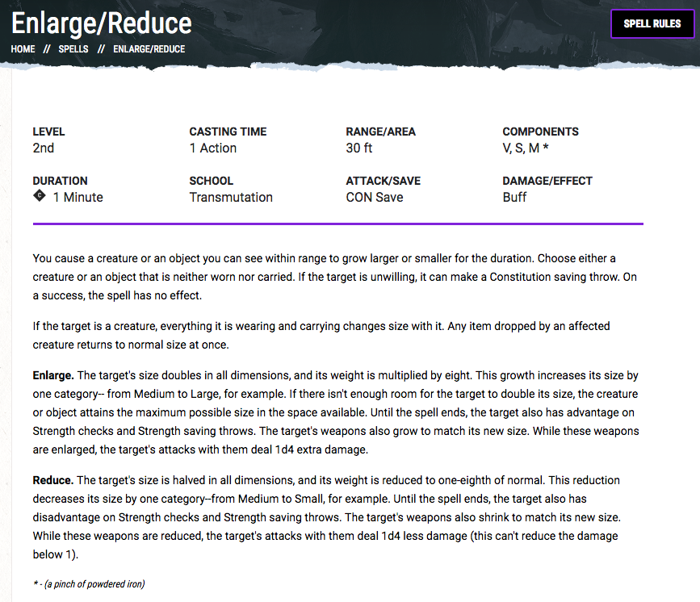Click the bold Enlarge. heading
The width and height of the screenshot is (700, 602).
(x=53, y=376)
